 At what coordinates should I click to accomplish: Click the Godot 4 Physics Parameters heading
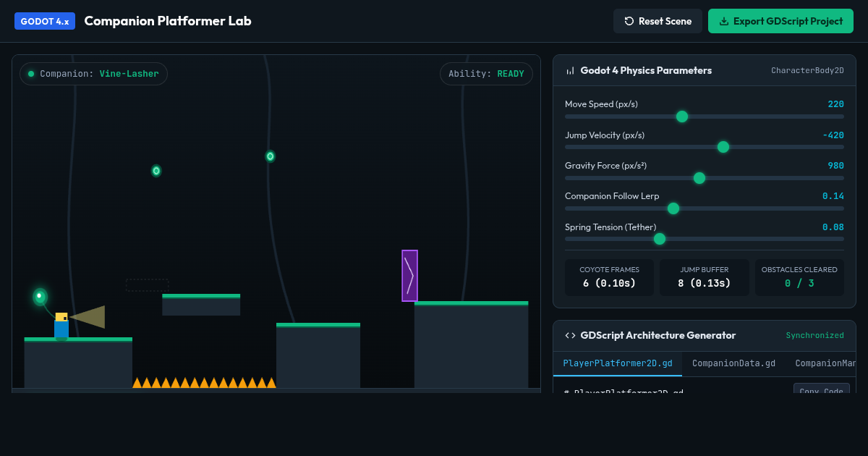[x=646, y=71]
